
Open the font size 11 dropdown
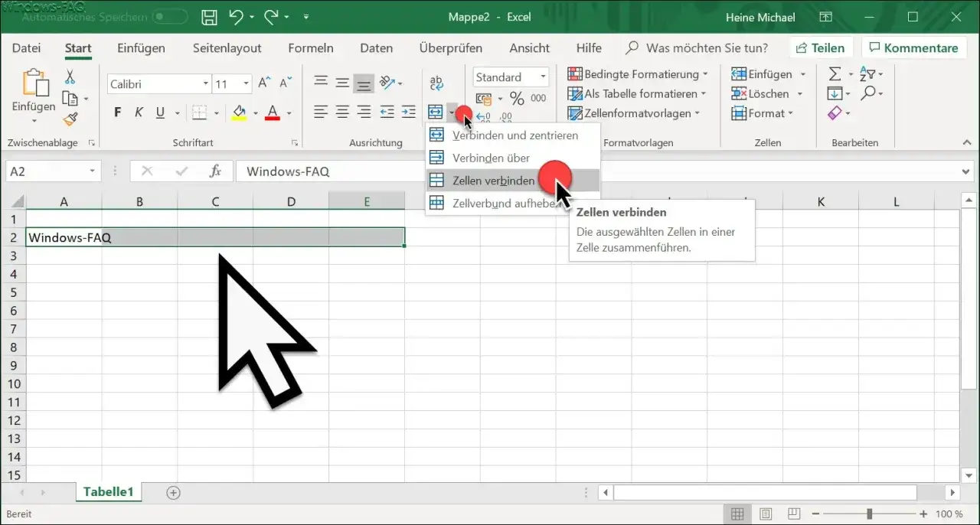point(246,84)
